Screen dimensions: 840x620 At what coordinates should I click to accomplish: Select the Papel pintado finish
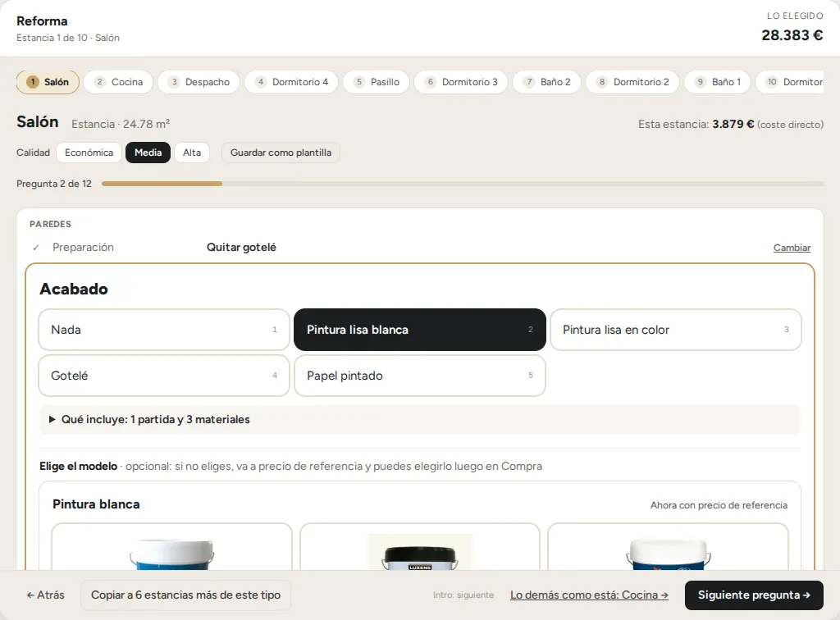coord(420,376)
